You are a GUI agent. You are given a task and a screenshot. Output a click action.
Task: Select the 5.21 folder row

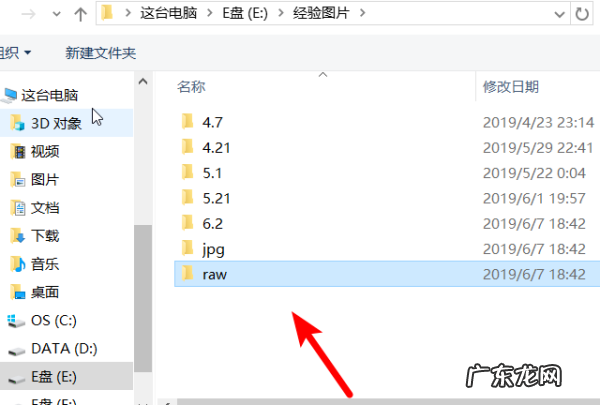[x=387, y=198]
